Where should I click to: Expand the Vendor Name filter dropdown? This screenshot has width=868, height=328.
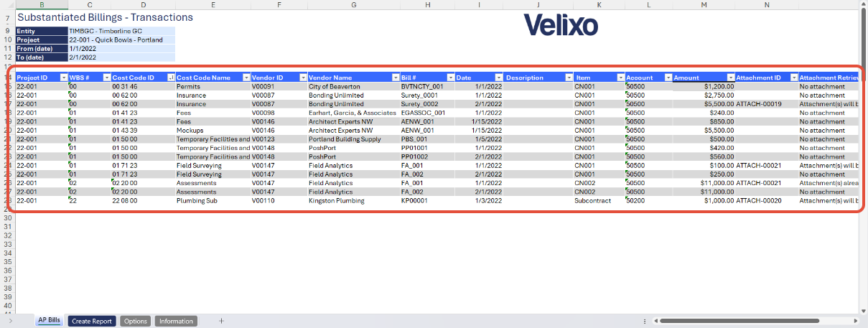point(396,78)
